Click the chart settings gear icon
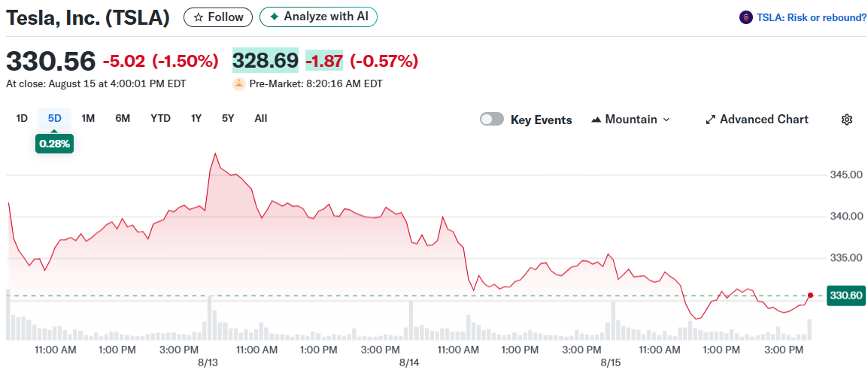The image size is (868, 370). (x=846, y=120)
